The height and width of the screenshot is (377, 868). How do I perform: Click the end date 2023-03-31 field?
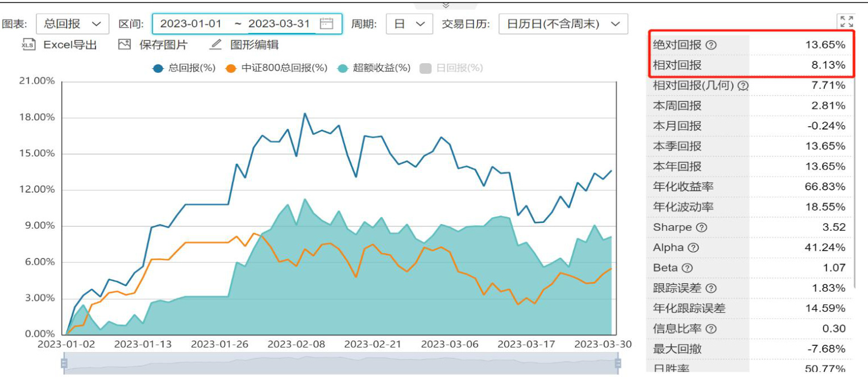tap(279, 24)
